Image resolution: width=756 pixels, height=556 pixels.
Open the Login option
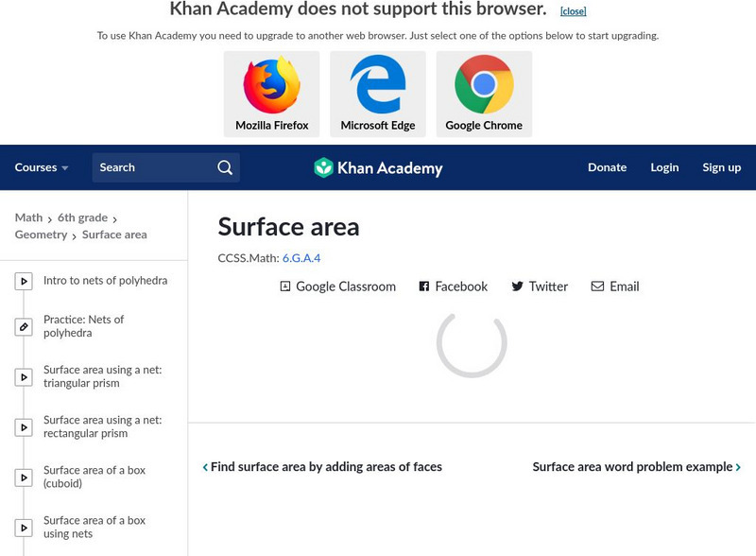click(664, 166)
